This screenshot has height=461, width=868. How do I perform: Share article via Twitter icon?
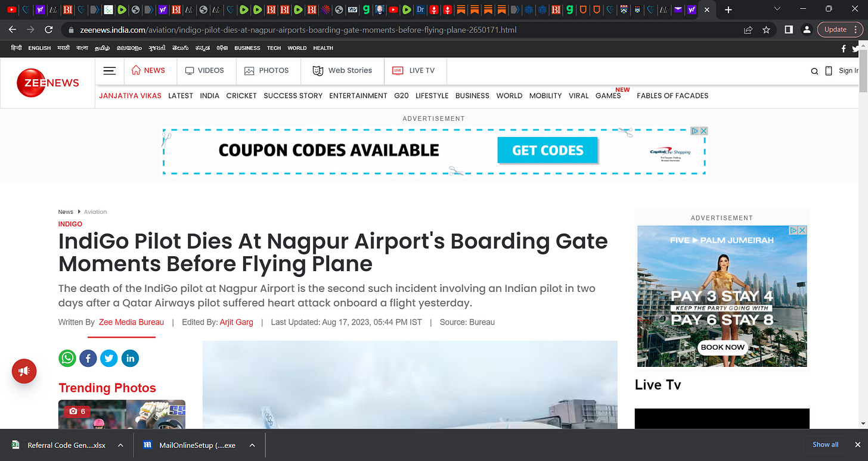(x=109, y=358)
